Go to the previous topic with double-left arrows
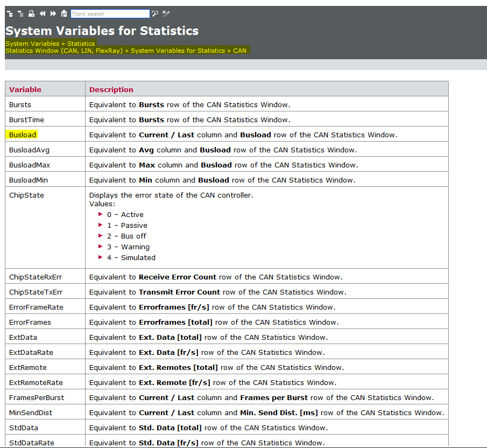The width and height of the screenshot is (487, 448). tap(43, 13)
